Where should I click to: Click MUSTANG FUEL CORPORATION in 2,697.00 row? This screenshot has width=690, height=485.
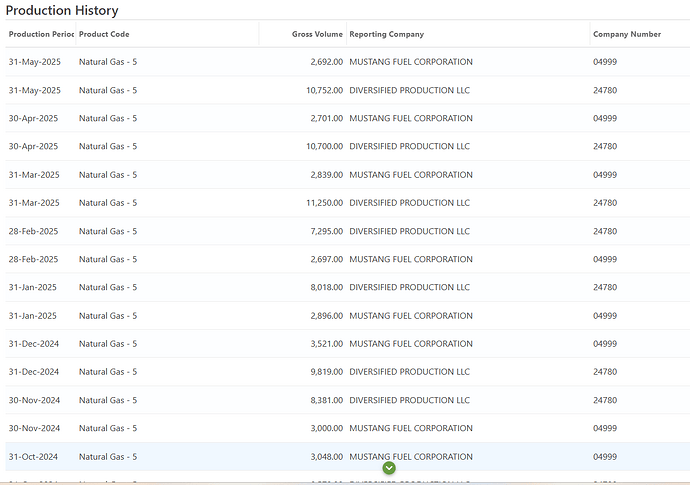click(x=411, y=259)
